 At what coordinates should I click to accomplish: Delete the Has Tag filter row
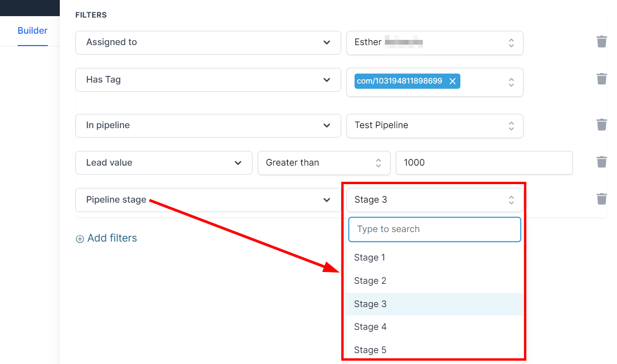pyautogui.click(x=601, y=79)
